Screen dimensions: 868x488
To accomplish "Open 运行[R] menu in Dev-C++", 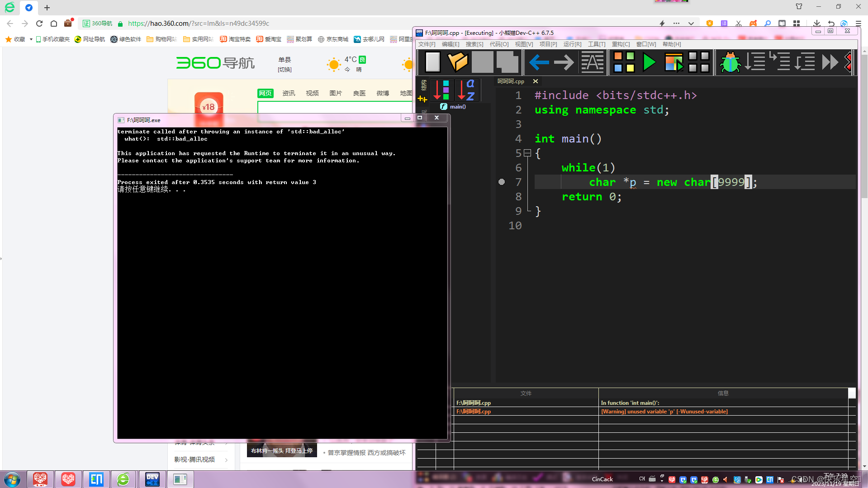I will coord(572,44).
